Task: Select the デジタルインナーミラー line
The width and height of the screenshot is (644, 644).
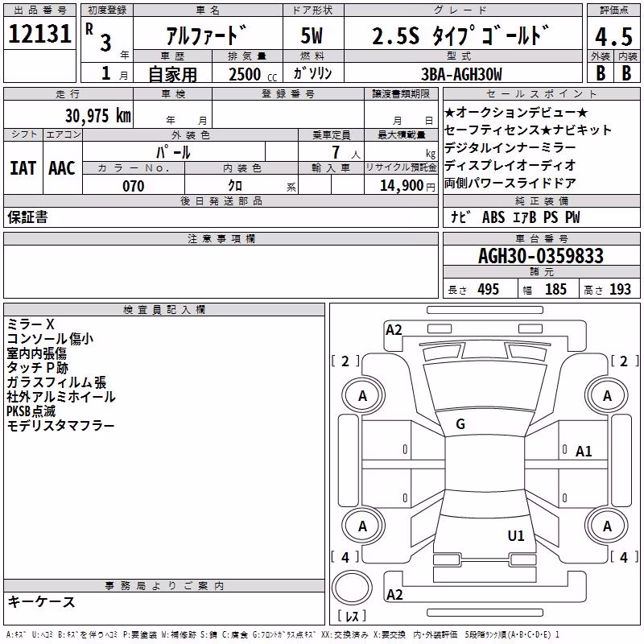Action: (x=510, y=147)
